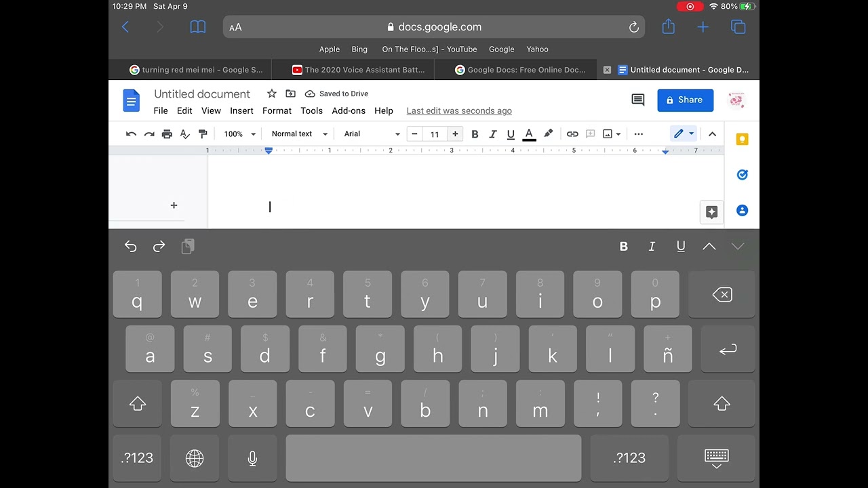Select the paint format roller tool
Image resolution: width=868 pixels, height=488 pixels.
[203, 134]
